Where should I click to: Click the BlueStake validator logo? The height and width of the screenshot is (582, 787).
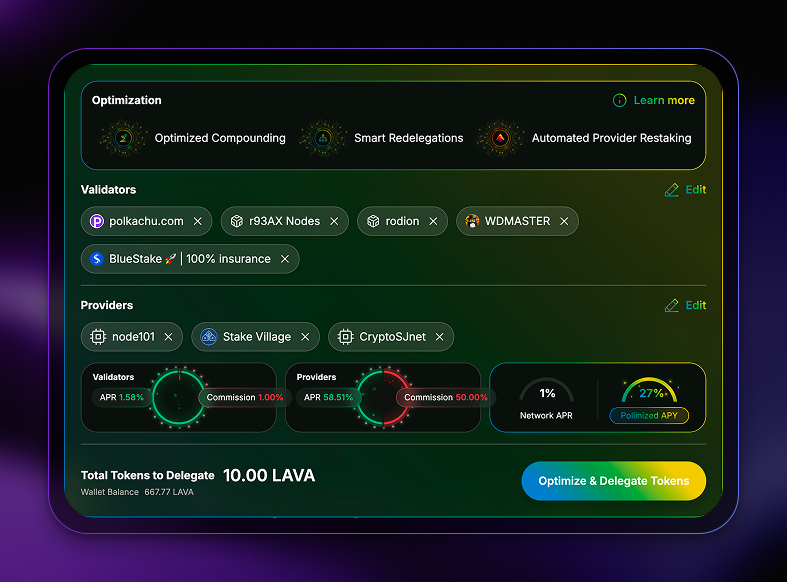tap(97, 259)
